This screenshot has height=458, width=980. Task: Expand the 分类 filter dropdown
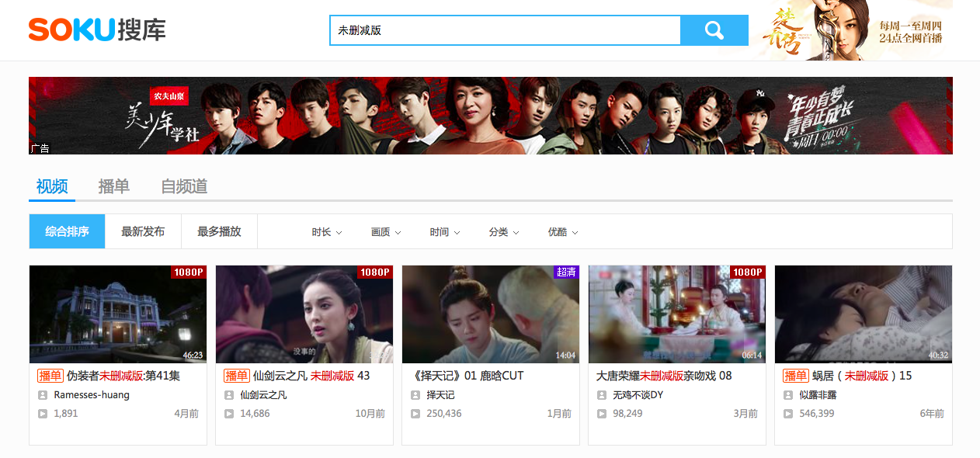(x=504, y=232)
